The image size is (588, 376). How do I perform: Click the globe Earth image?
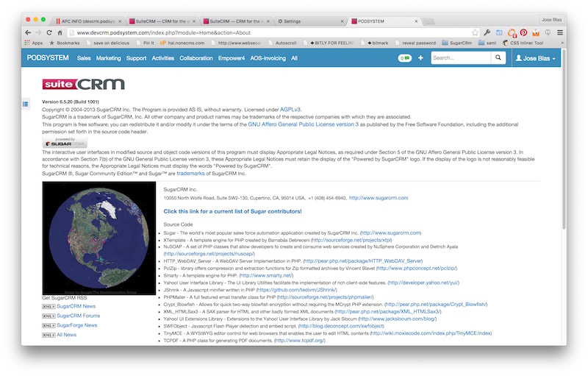[99, 238]
